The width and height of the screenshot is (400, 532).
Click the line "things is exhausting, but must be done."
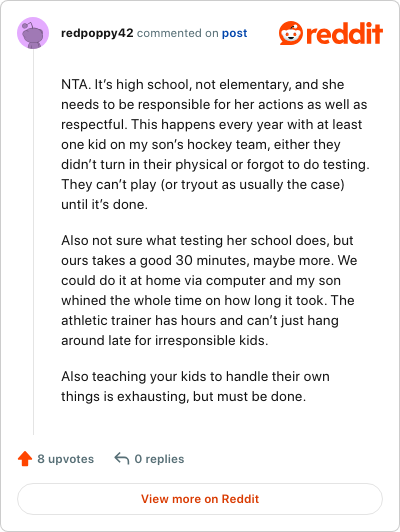tap(183, 397)
